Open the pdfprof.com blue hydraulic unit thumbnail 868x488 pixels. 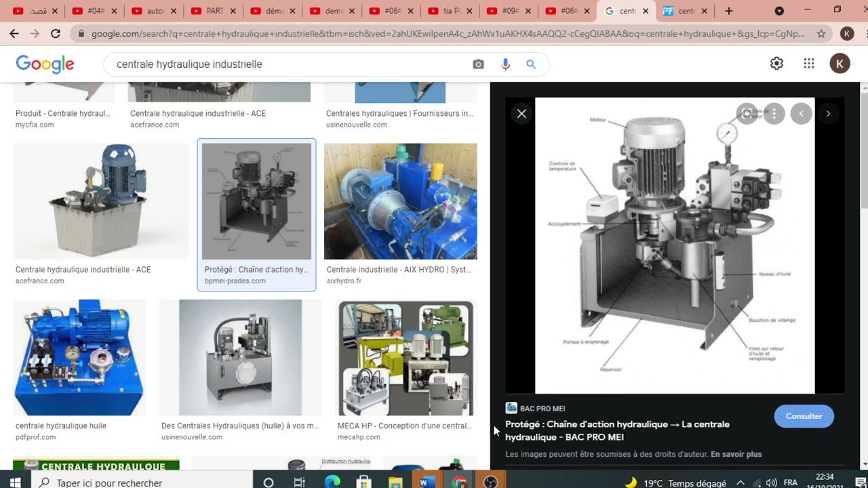[x=79, y=358]
